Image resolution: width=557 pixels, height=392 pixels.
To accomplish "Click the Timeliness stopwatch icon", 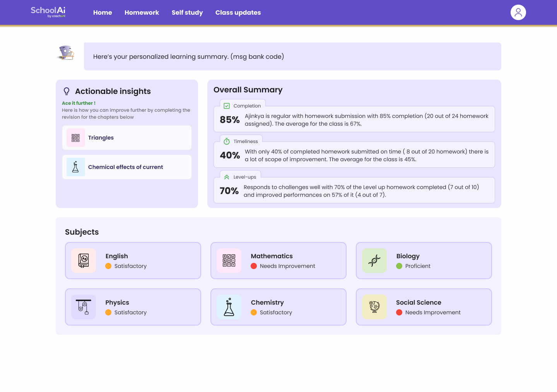I will click(x=227, y=141).
